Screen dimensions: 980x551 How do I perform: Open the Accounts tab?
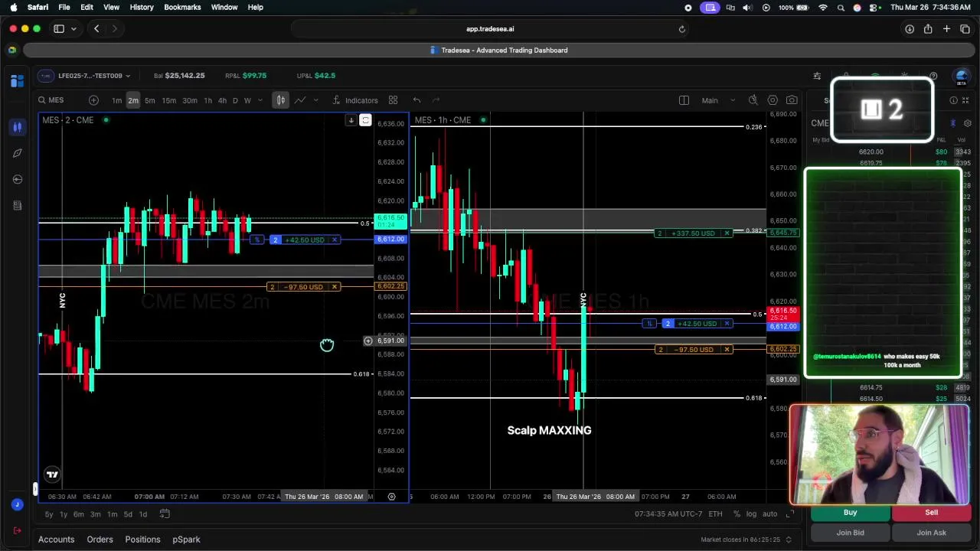pyautogui.click(x=57, y=540)
